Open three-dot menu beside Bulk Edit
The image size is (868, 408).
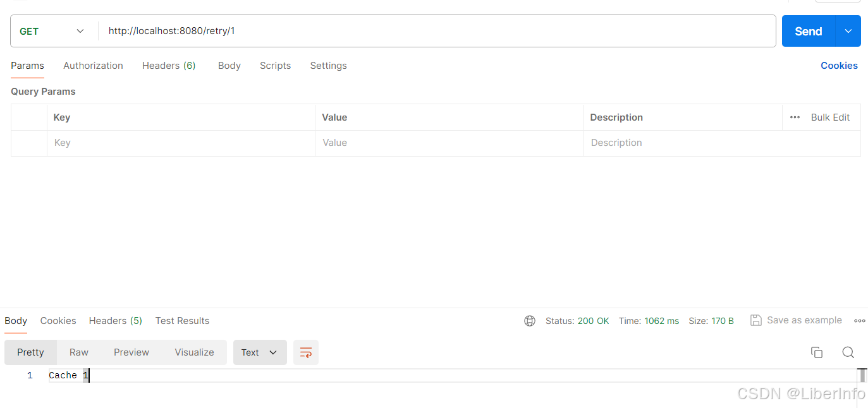click(795, 117)
